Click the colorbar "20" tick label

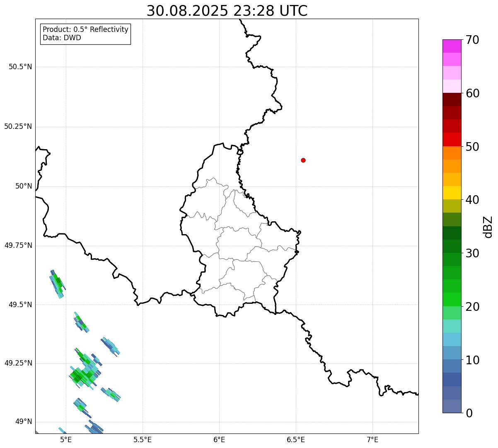point(473,307)
